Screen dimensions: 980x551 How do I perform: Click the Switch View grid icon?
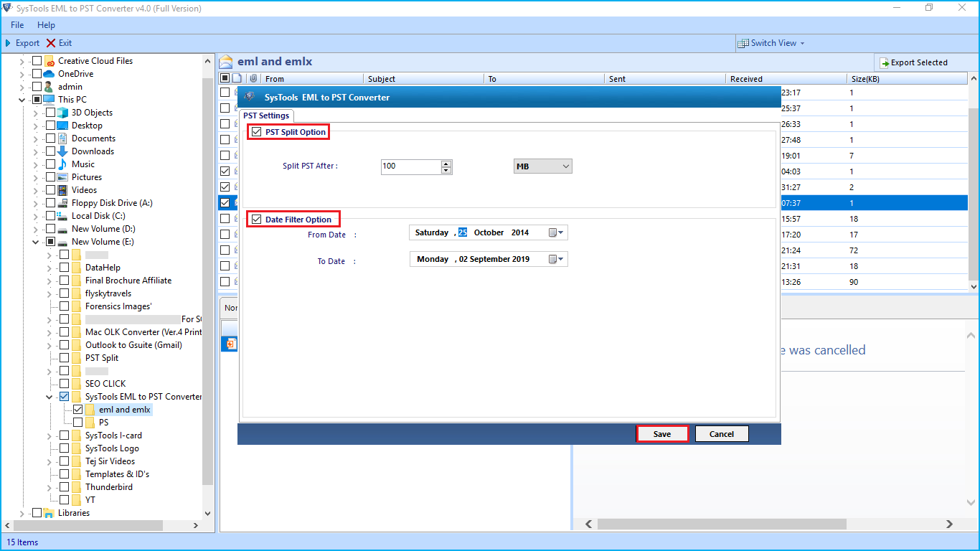coord(743,43)
